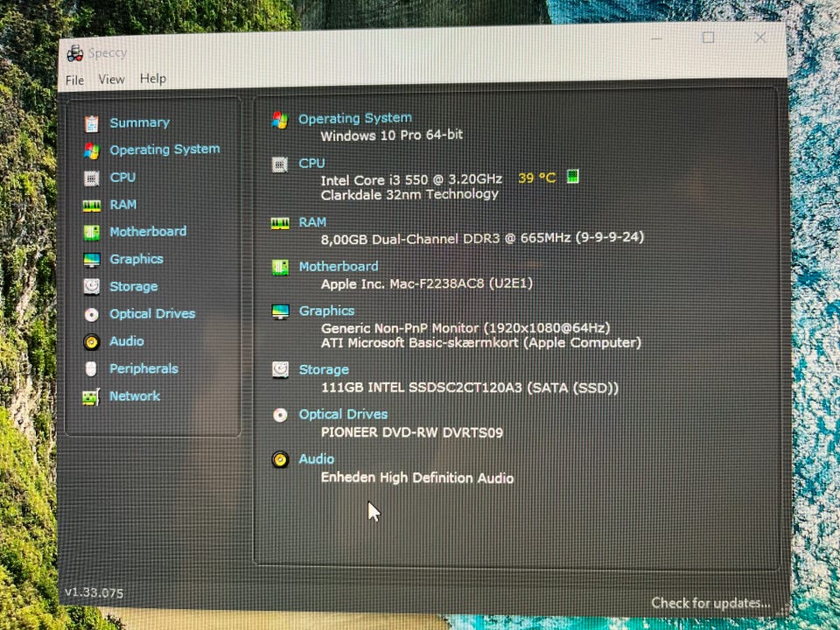Click the Graphics monitor icon in summary pane
The image size is (840, 630).
pos(280,311)
